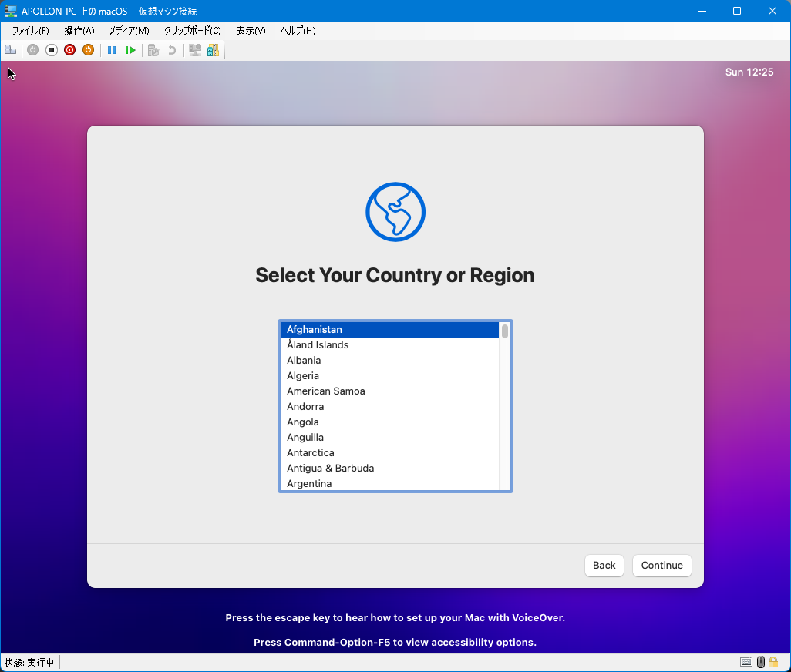Click the Back button
791x672 pixels.
[604, 565]
